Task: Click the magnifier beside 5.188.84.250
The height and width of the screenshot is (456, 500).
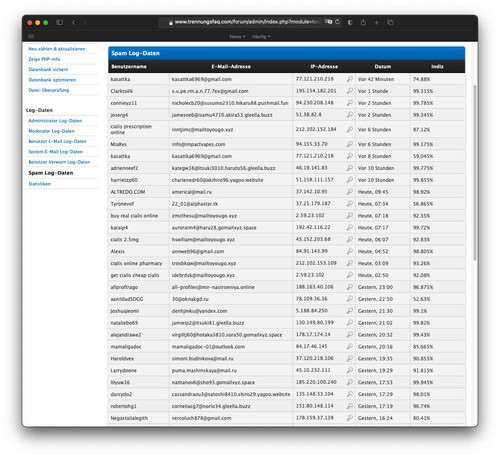Action: coord(350,311)
